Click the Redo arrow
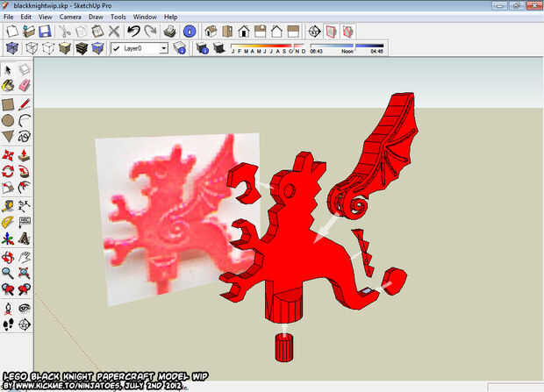This screenshot has width=544, height=392. [x=150, y=32]
